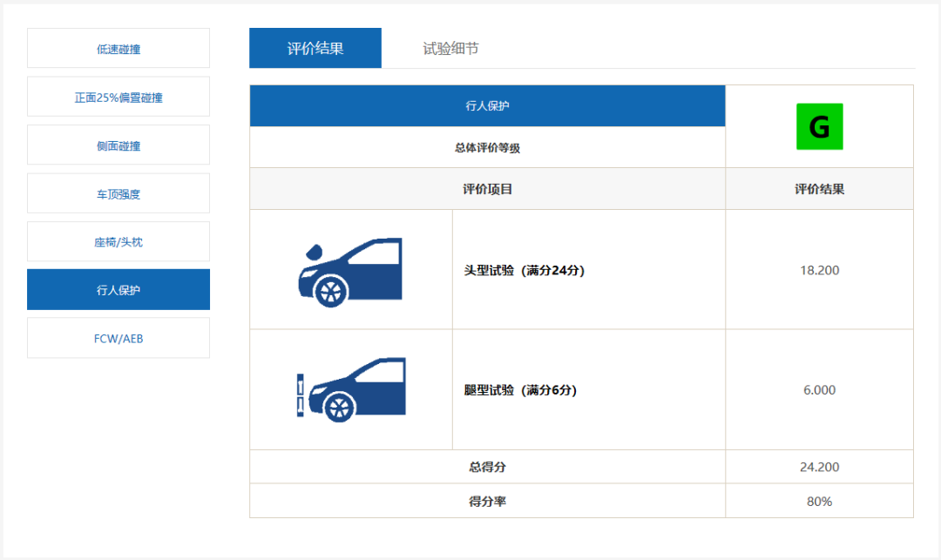Image resolution: width=941 pixels, height=560 pixels.
Task: Click the 腿型试验 (满分6分) label
Action: [520, 390]
